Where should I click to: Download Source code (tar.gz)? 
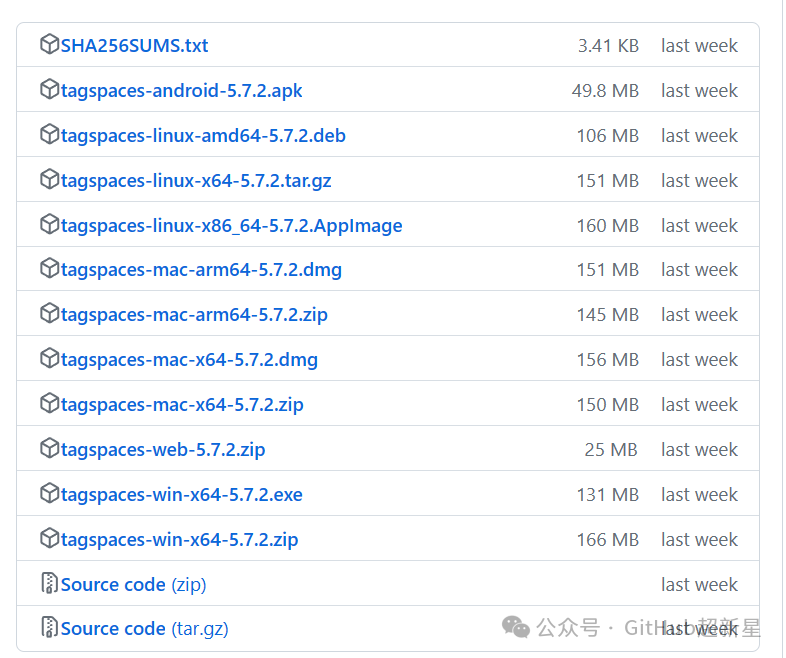pos(144,628)
